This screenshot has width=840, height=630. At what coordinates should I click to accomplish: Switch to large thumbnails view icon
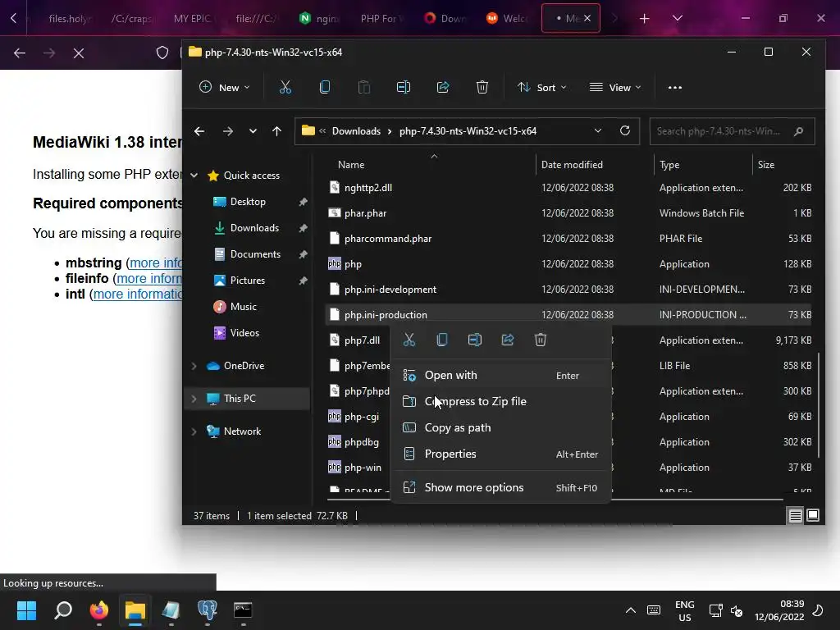(x=813, y=515)
